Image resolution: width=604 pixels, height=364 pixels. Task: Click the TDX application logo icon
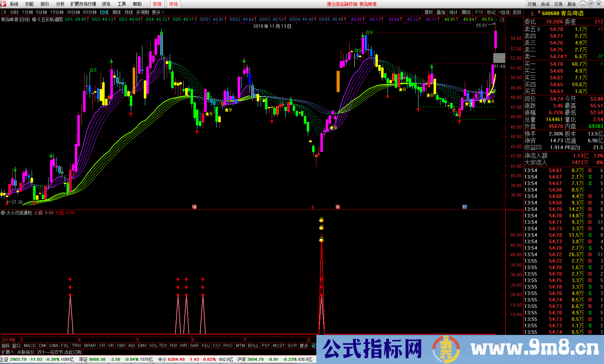click(x=4, y=4)
